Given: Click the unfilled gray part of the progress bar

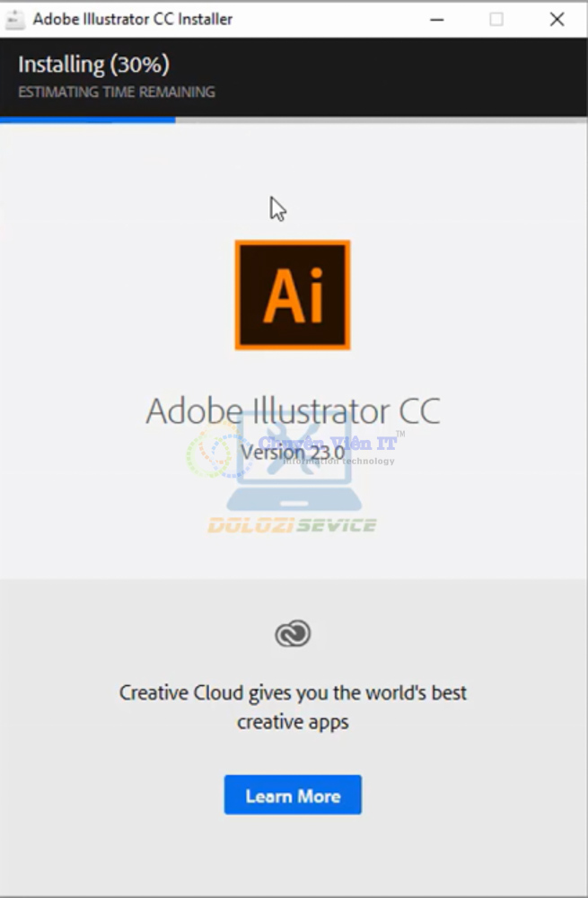Looking at the screenshot, I should point(382,120).
